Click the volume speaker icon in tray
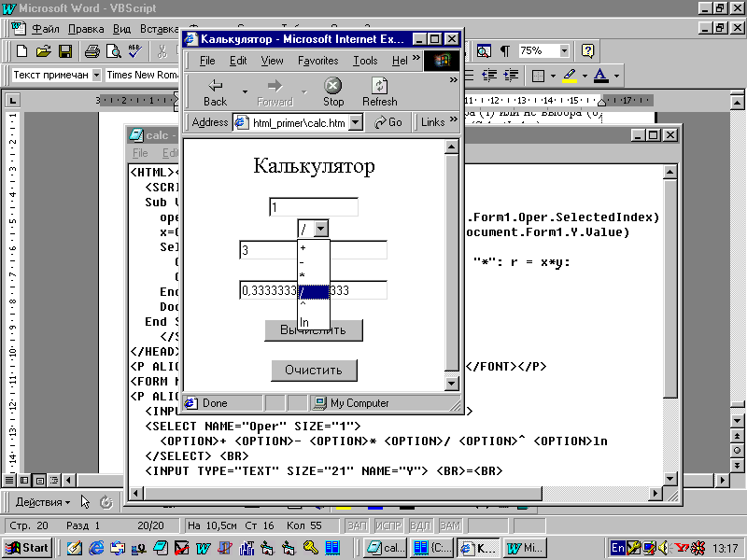The width and height of the screenshot is (747, 560). click(x=663, y=548)
